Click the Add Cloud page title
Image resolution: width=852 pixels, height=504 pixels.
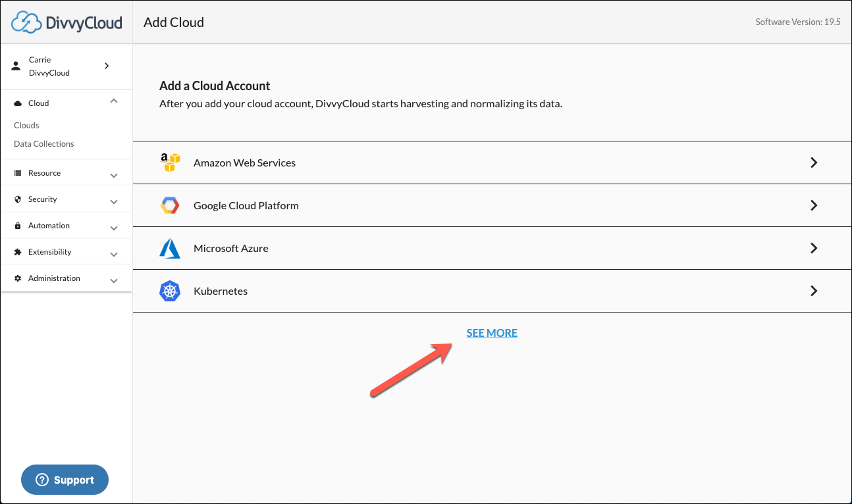pos(174,22)
